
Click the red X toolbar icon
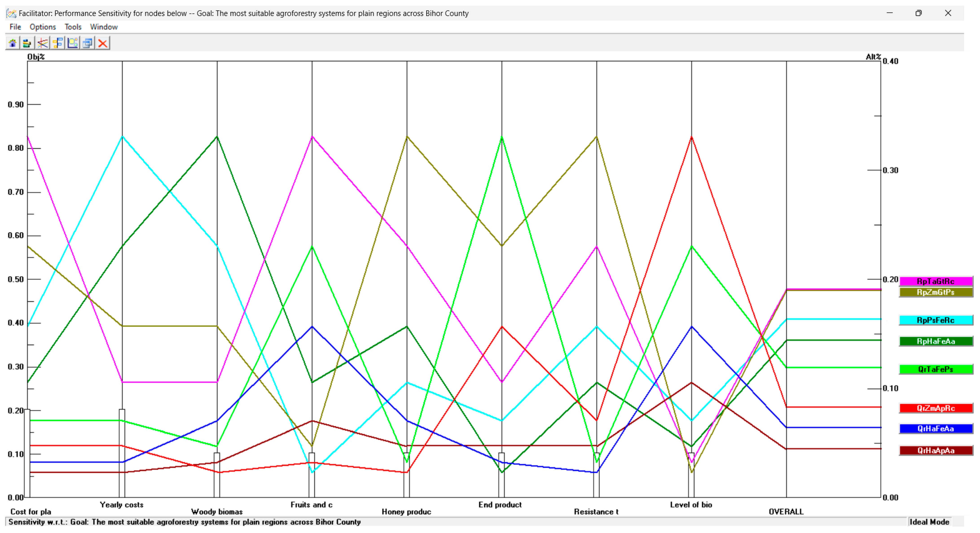pos(102,43)
